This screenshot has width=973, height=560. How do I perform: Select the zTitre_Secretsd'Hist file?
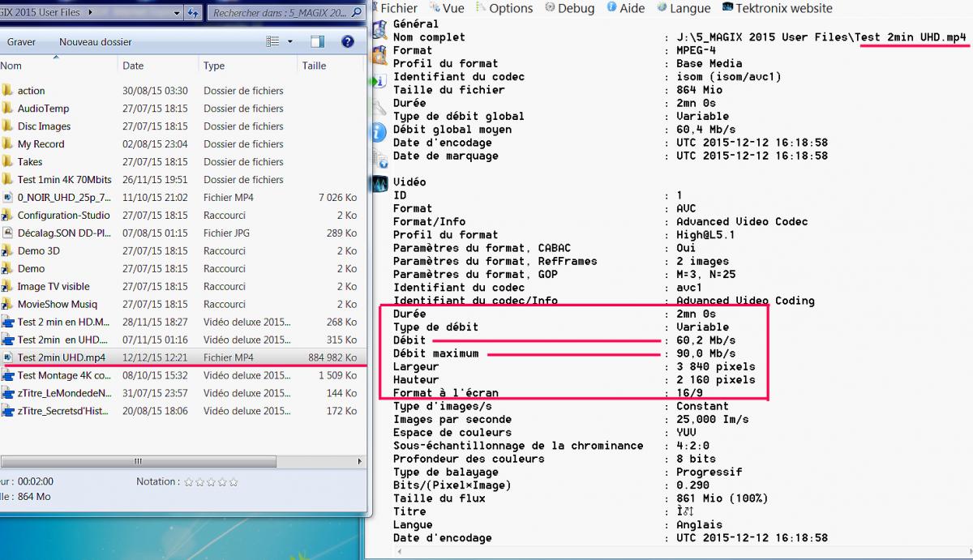coord(64,411)
